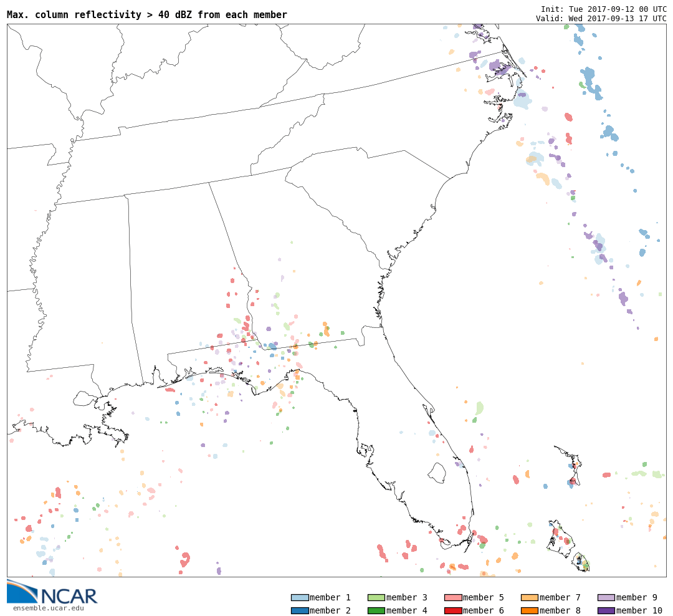Click the ensemble.ucar.edu text
This screenshot has width=673, height=616.
(49, 609)
